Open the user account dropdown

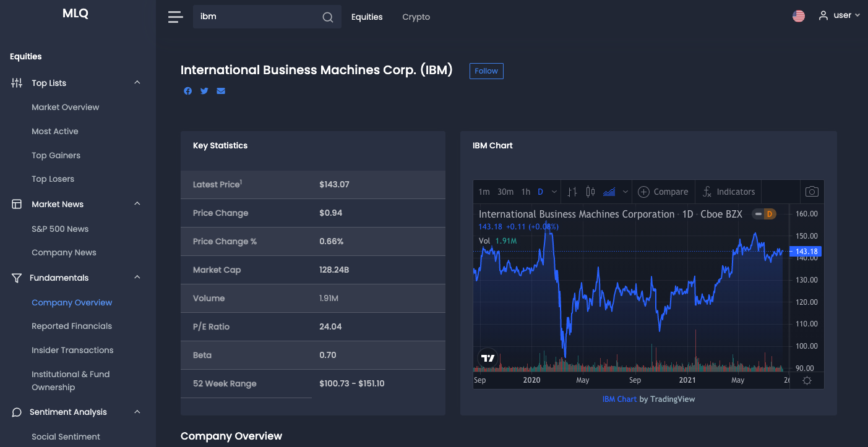click(x=839, y=15)
